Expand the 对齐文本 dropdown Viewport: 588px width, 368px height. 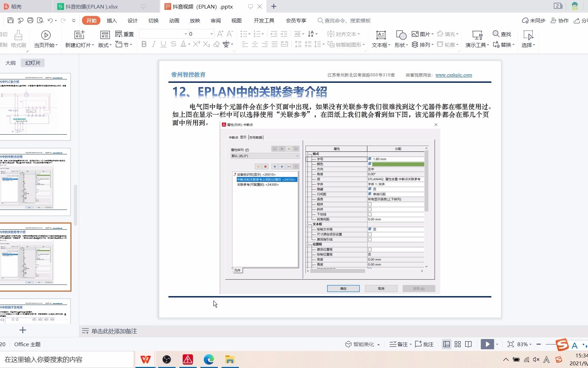[x=359, y=34]
